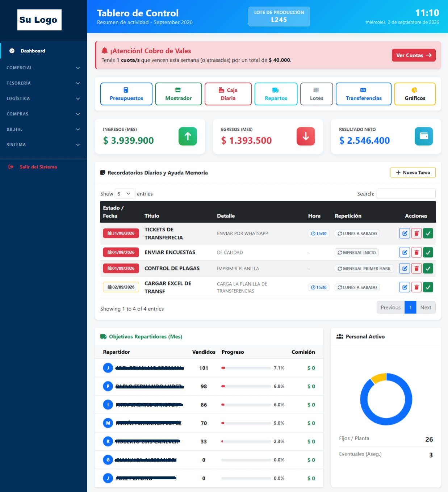Screen dimensions: 448x492
Task: Delete the TICKETS DE TRANSFERECIA reminder
Action: (416, 234)
